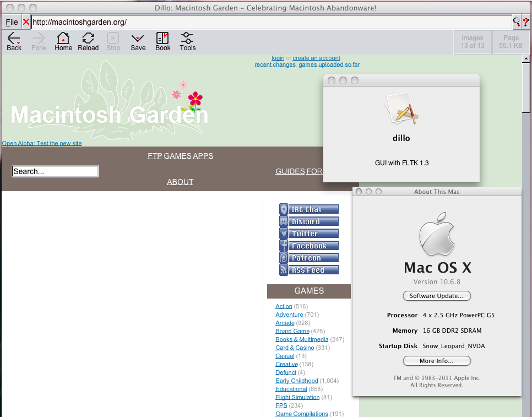This screenshot has height=417, width=532.
Task: Click the Patreon badge
Action: 309,258
